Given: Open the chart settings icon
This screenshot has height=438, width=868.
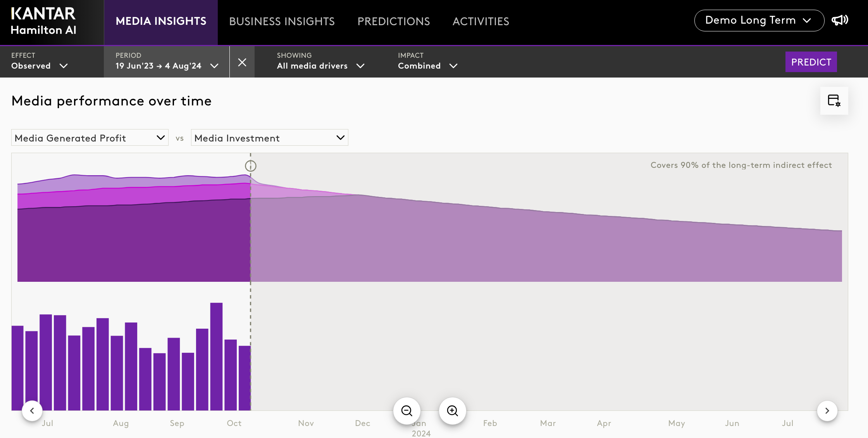Looking at the screenshot, I should 834,101.
